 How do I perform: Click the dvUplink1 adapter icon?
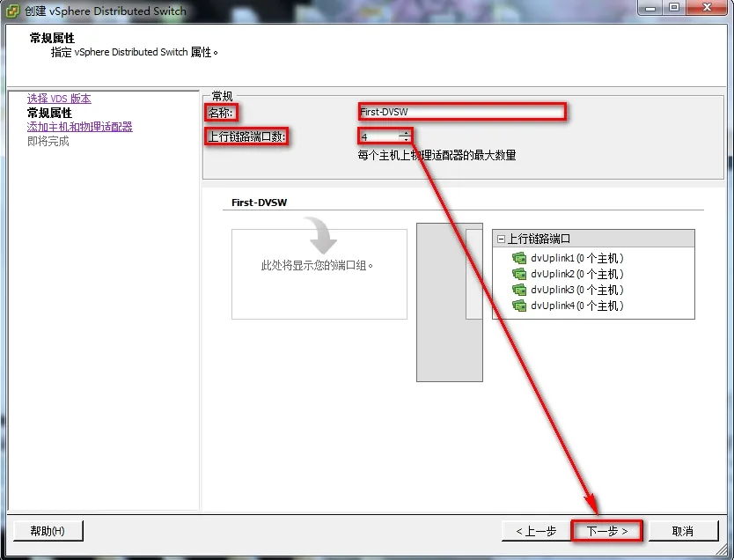pos(519,258)
